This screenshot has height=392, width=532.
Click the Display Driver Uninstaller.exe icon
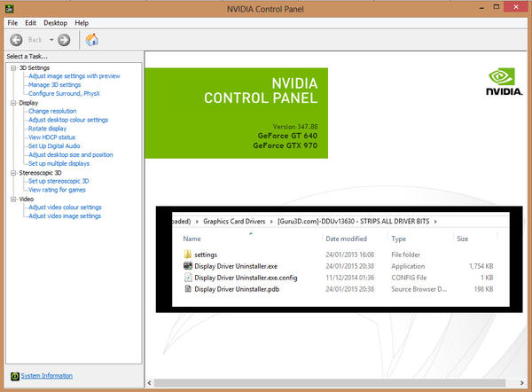coord(188,266)
